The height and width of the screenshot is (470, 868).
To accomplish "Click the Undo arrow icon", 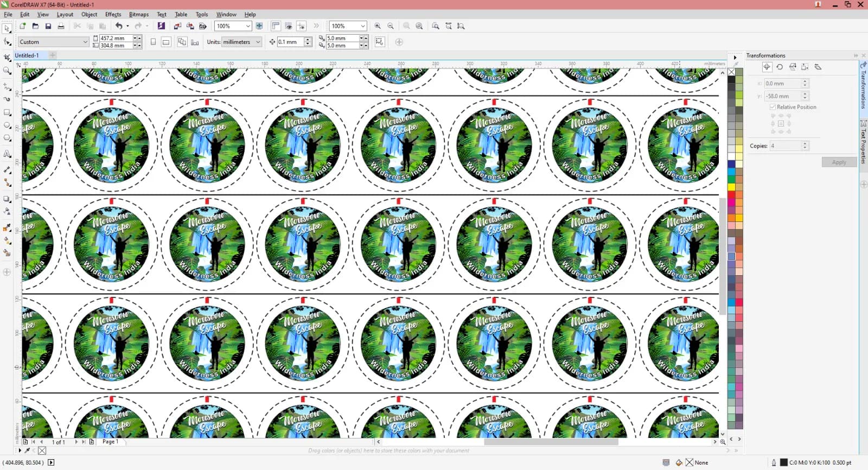I will pos(119,26).
